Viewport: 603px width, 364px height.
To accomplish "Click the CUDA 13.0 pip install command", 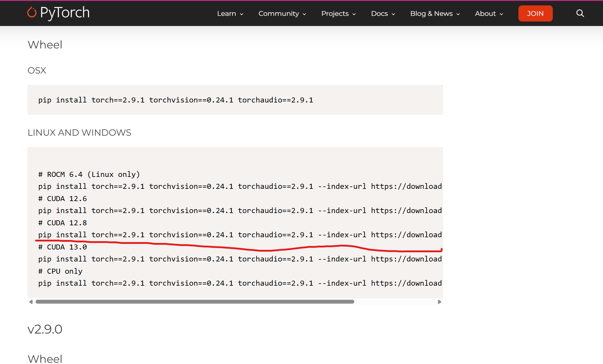I will click(x=239, y=259).
